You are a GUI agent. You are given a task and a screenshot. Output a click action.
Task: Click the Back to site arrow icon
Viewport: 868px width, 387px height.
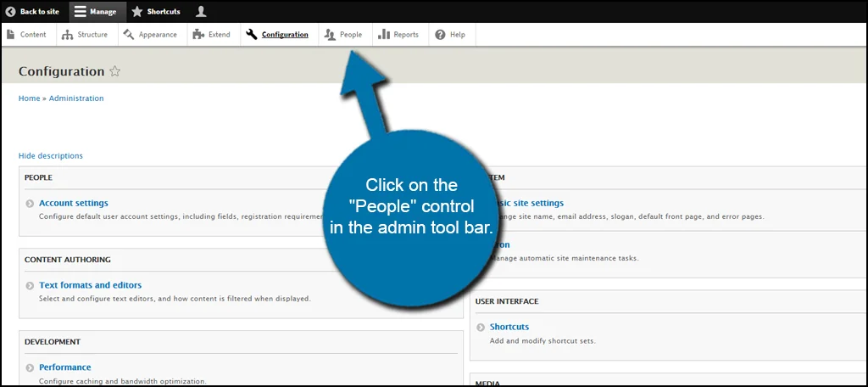click(11, 12)
